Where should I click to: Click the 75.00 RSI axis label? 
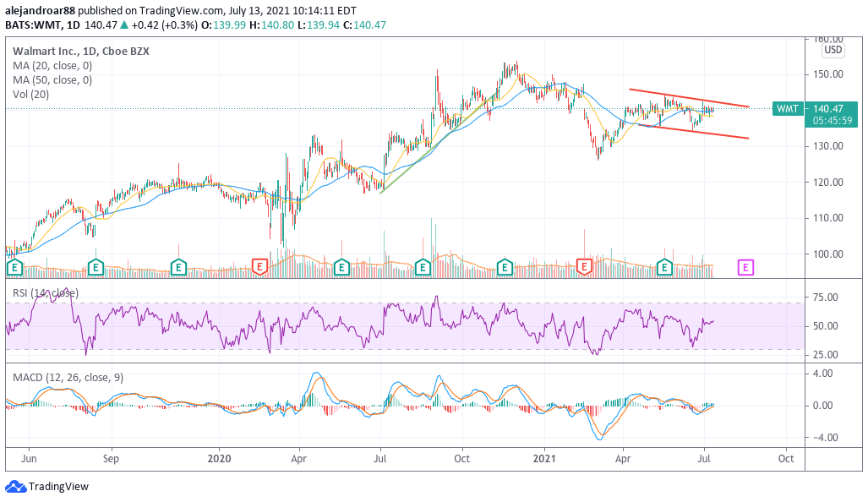(826, 297)
